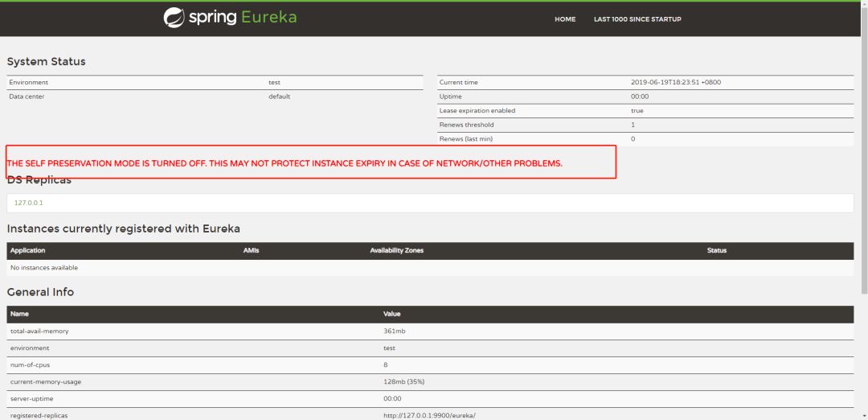868x420 pixels.
Task: Select General Info environment value 'test'
Action: (389, 348)
